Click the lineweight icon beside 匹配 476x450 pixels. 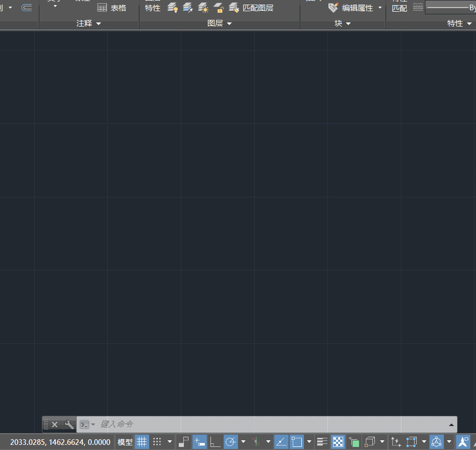point(418,7)
